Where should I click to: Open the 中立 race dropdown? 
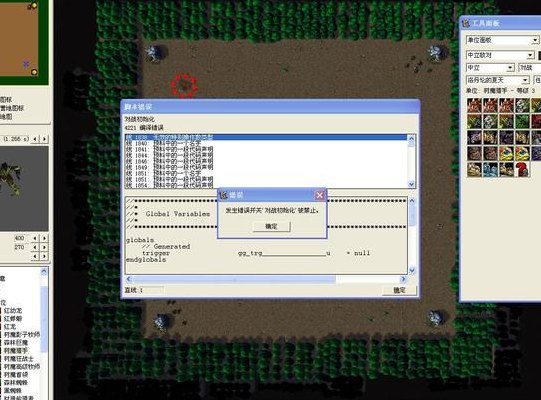pyautogui.click(x=510, y=68)
